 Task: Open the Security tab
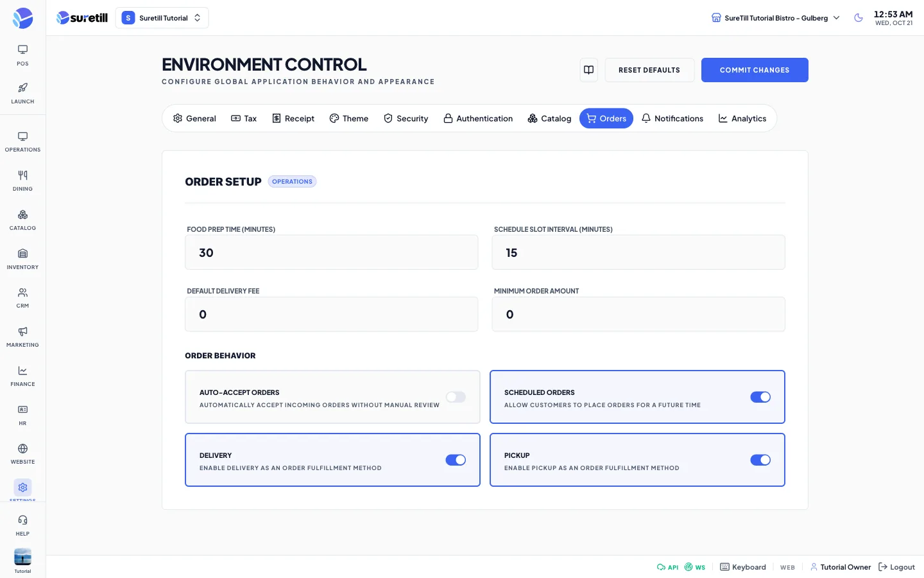click(406, 118)
